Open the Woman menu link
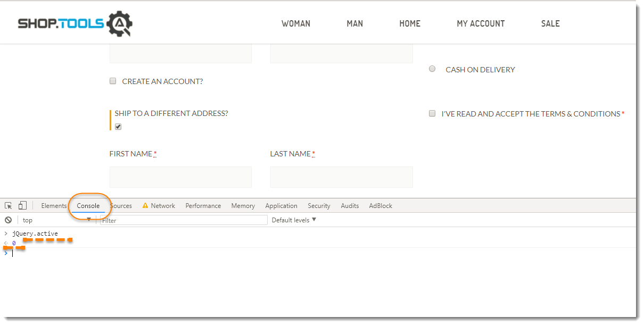Image resolution: width=644 pixels, height=325 pixels. 296,23
